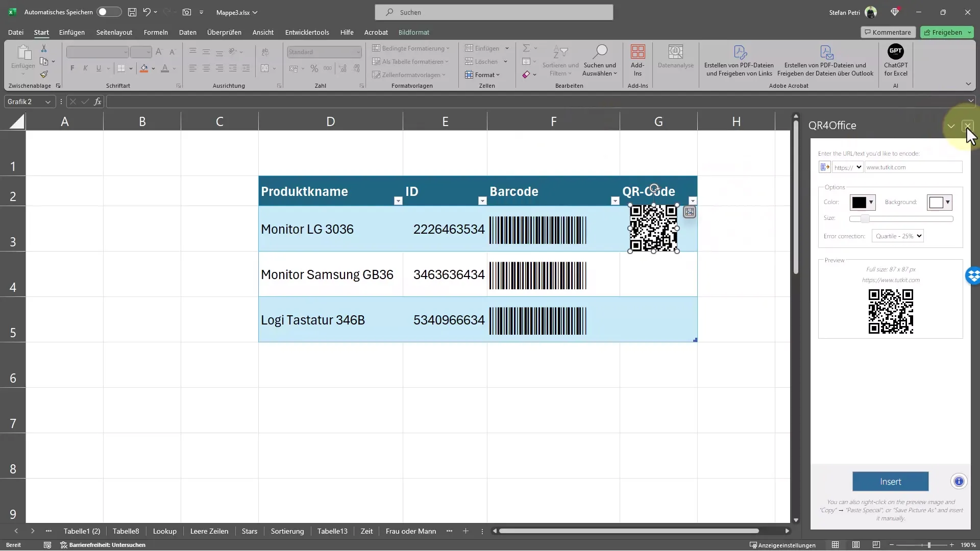Image resolution: width=980 pixels, height=551 pixels.
Task: Open the error correction dropdown in QR4Office
Action: (898, 236)
